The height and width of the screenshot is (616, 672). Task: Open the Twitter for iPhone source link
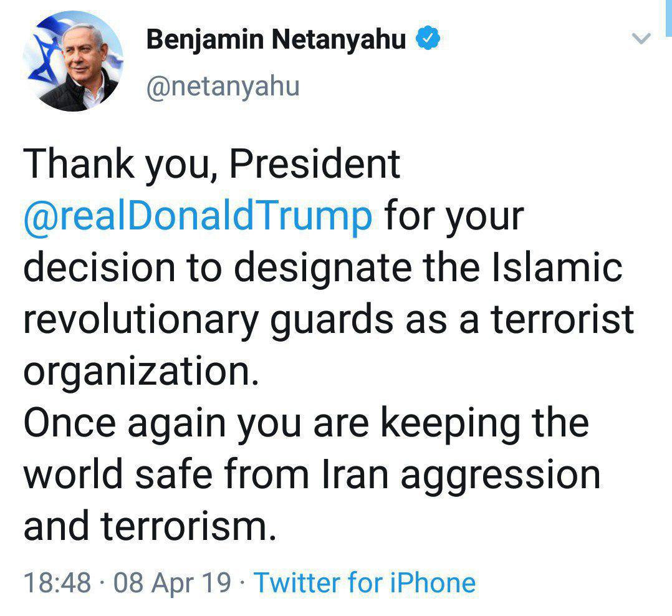click(x=365, y=583)
